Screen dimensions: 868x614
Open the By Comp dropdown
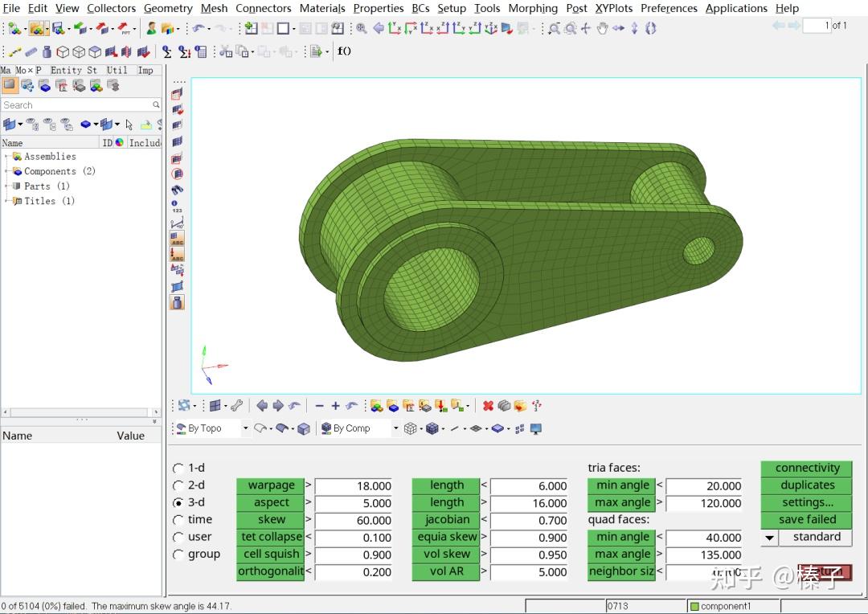395,428
